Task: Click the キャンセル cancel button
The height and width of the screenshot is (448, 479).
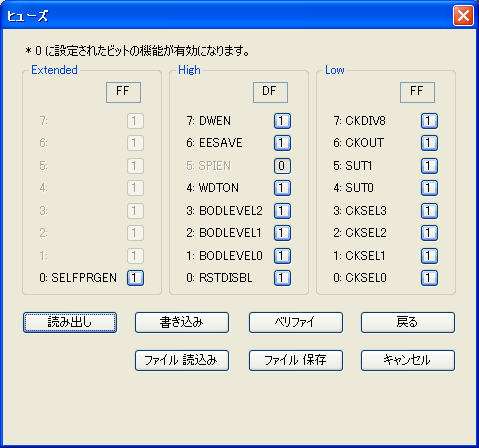Action: pyautogui.click(x=408, y=360)
